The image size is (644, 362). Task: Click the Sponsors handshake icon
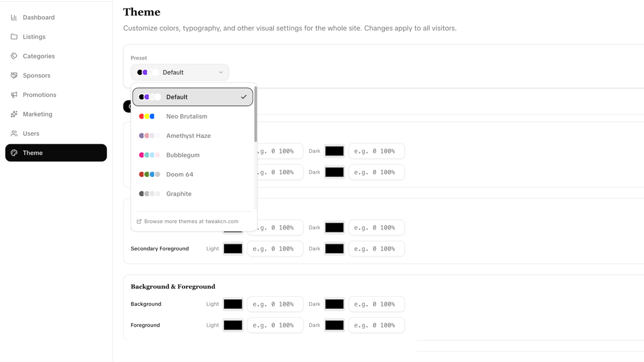coord(14,76)
